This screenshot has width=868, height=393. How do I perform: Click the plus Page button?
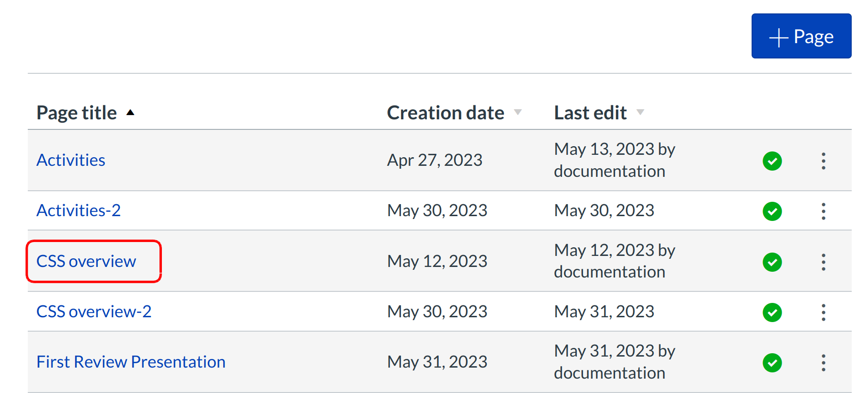(x=801, y=36)
